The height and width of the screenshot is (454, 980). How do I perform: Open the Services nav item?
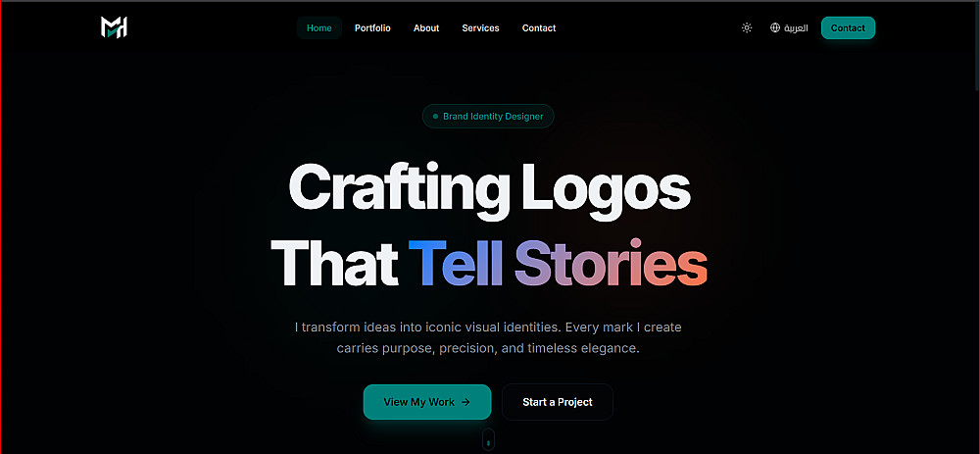coord(480,28)
